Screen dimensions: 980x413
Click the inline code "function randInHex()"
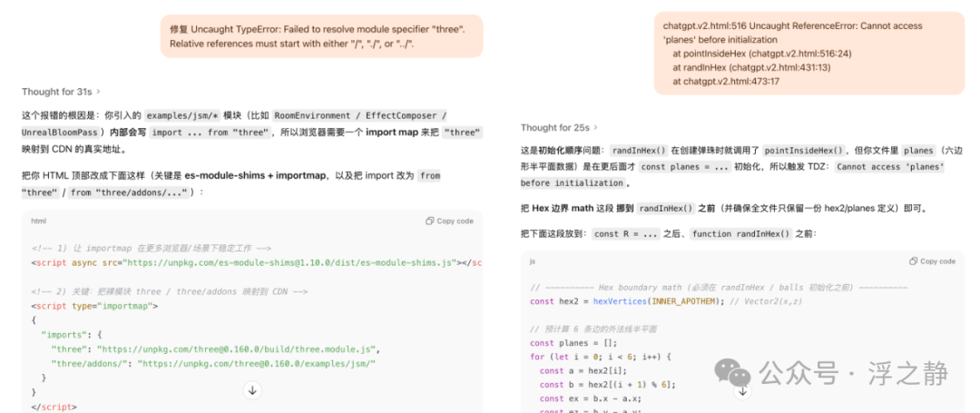click(742, 234)
